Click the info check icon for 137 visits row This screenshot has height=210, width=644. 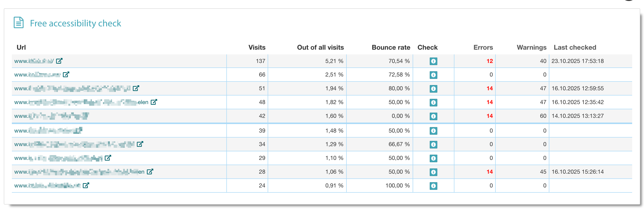[433, 61]
